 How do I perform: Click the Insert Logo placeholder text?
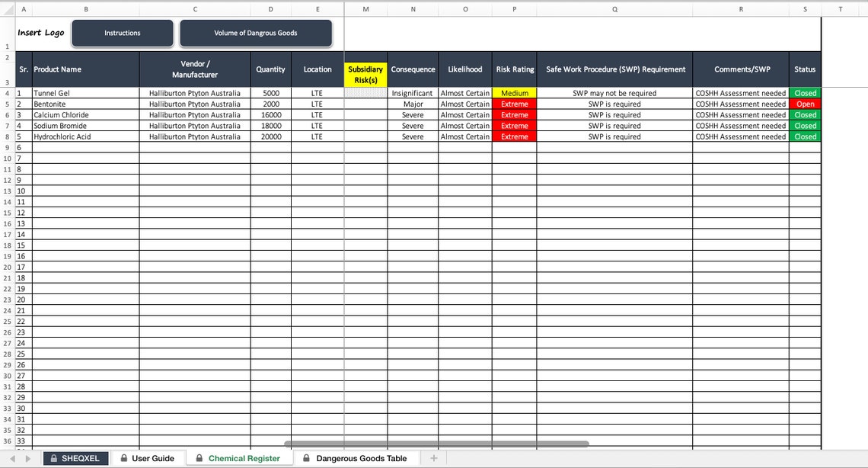40,33
